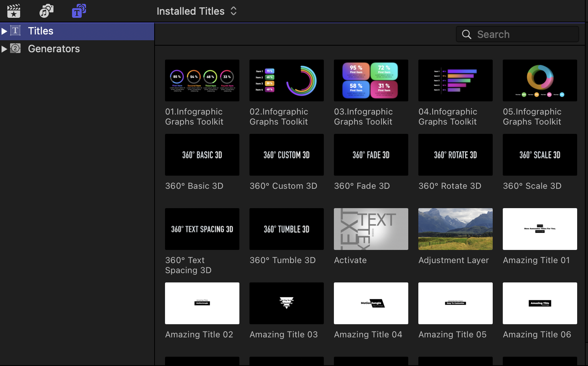Click the 05.Infographic donut chart thumbnail
588x366 pixels.
(x=540, y=80)
